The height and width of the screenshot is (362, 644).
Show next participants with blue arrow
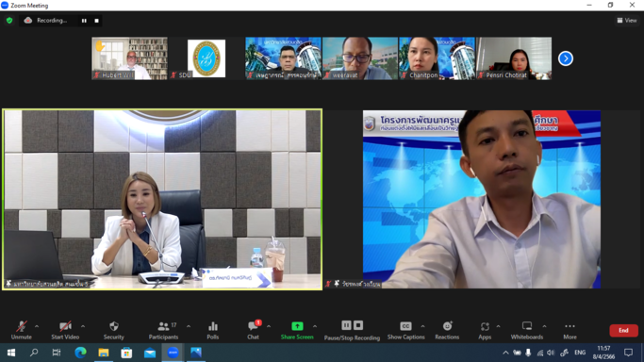pyautogui.click(x=566, y=58)
